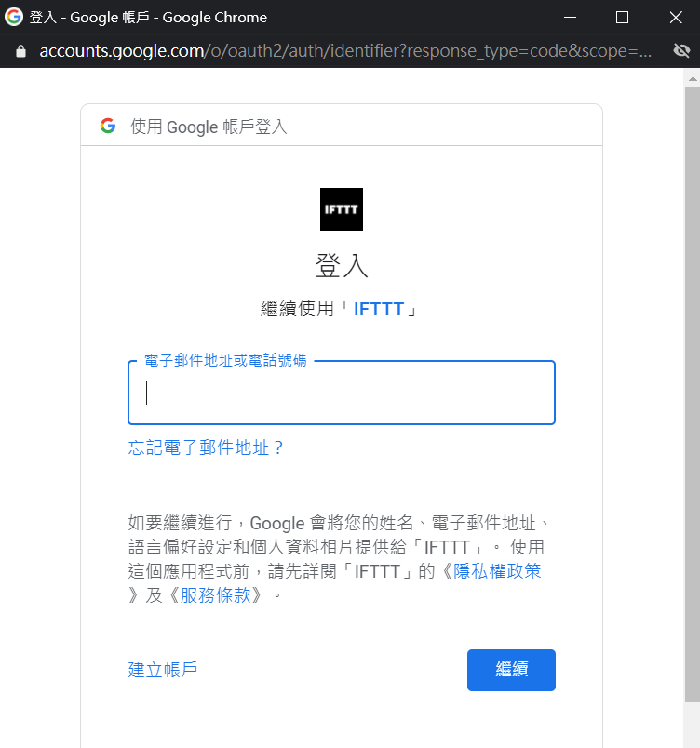
Task: Open the blue IFTTT app name link
Action: click(x=379, y=309)
